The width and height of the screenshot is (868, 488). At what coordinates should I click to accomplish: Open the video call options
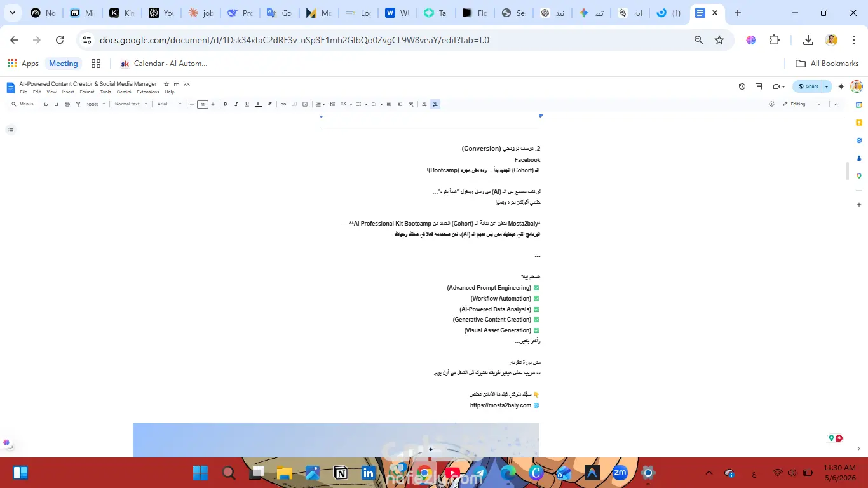778,86
